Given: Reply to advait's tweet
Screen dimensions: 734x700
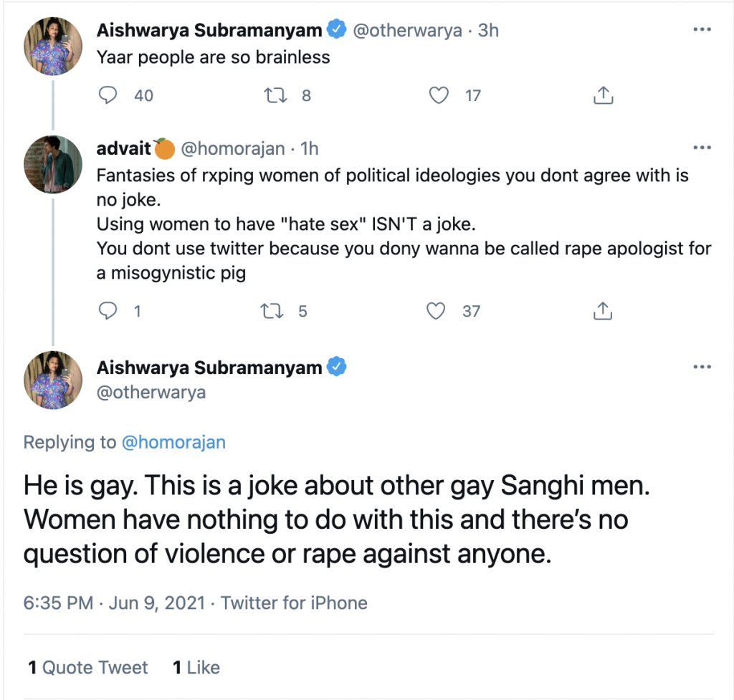Looking at the screenshot, I should pyautogui.click(x=108, y=311).
